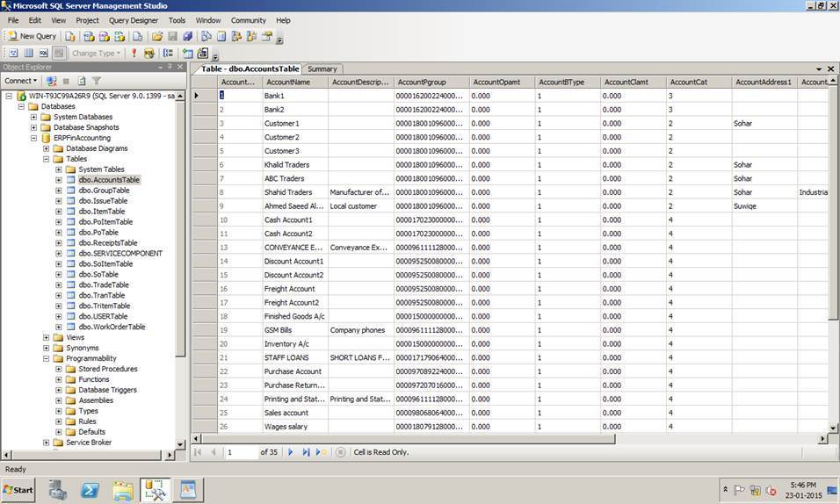Open the Query Designer menu
840x504 pixels.
[x=134, y=20]
